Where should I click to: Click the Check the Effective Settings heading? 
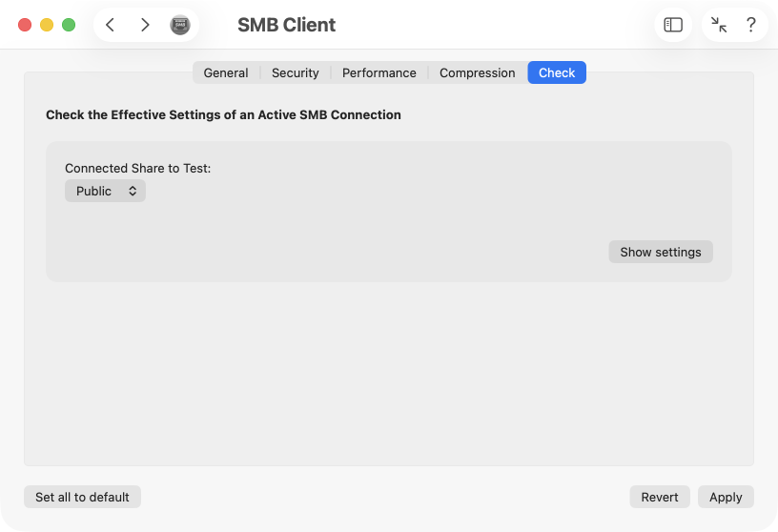tap(223, 114)
